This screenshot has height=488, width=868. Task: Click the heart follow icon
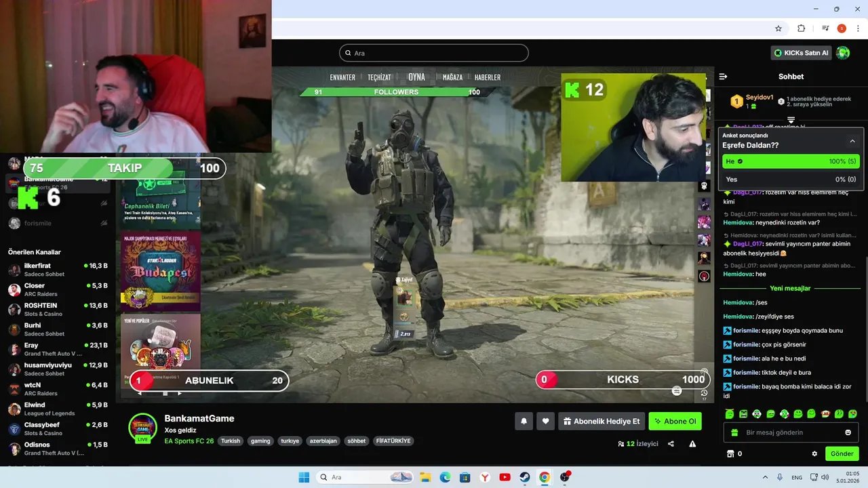coord(546,421)
